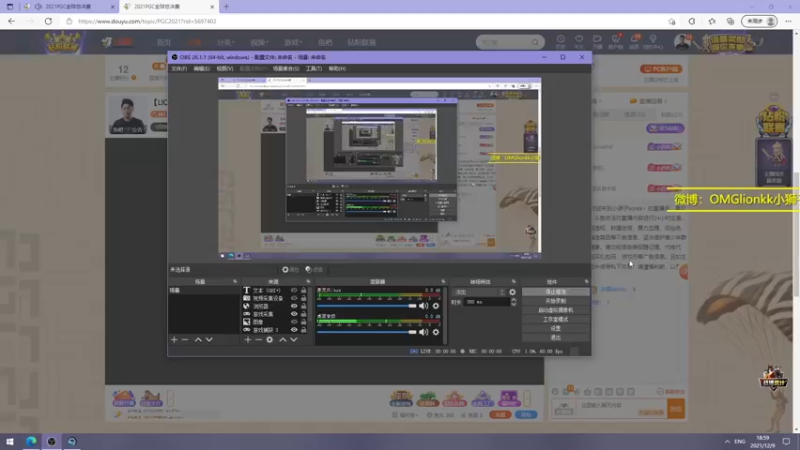
Task: Toggle visibility of 视频采集设备 source
Action: (294, 298)
